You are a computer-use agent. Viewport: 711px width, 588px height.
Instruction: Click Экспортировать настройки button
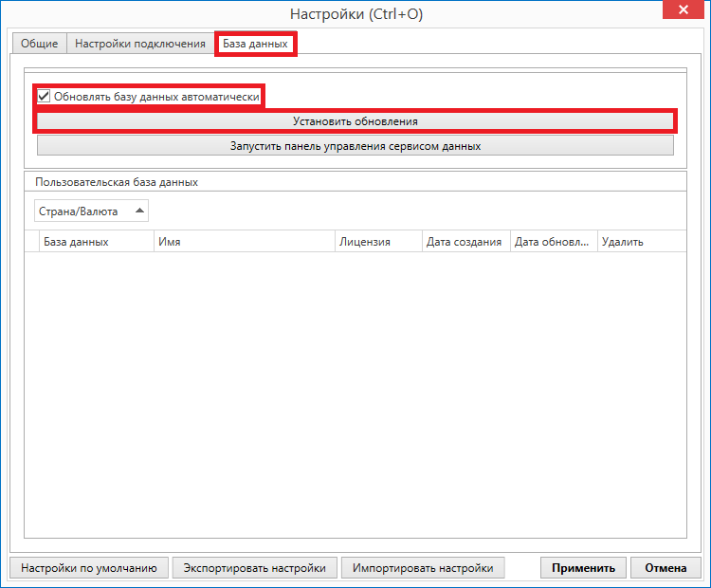click(x=254, y=568)
